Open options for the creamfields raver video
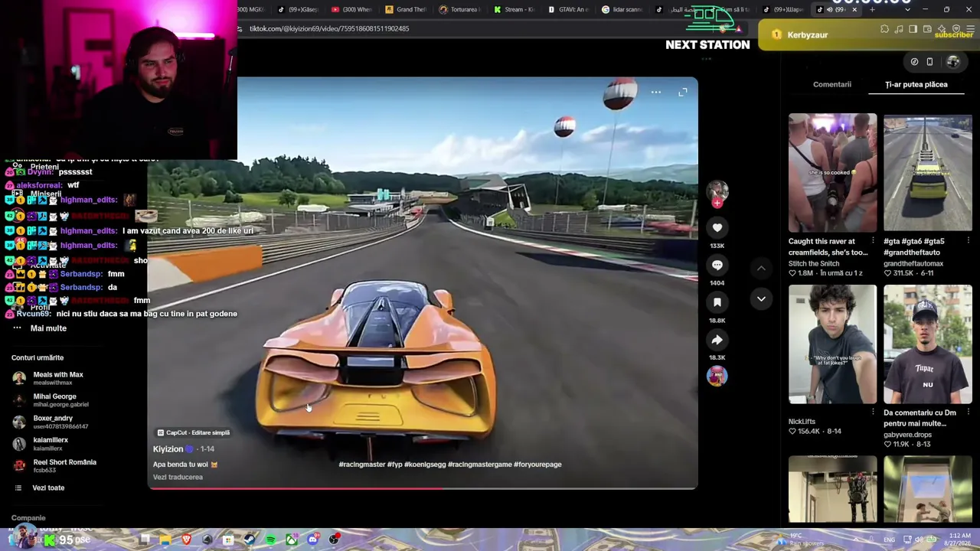The image size is (980, 551). 873,241
